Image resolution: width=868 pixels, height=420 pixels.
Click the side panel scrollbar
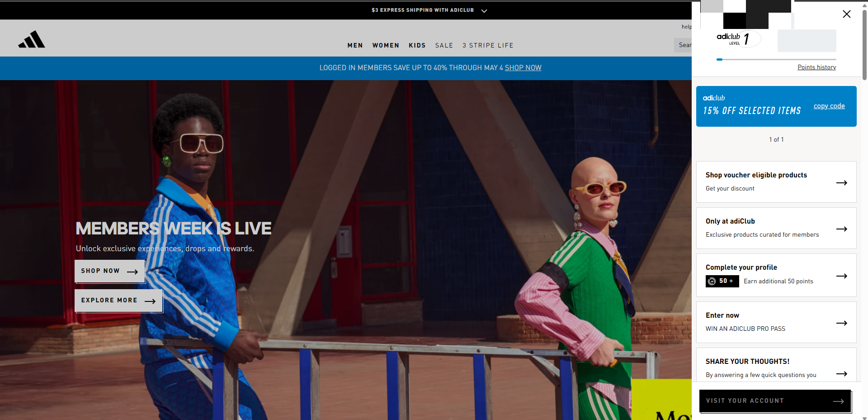[x=864, y=45]
